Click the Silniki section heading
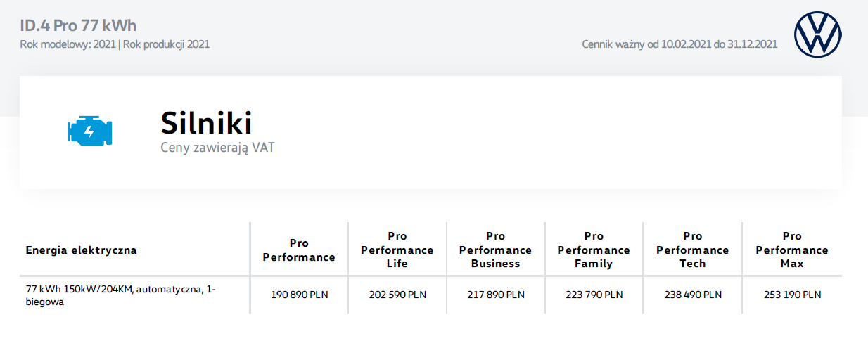Image resolution: width=868 pixels, height=355 pixels. 206,123
